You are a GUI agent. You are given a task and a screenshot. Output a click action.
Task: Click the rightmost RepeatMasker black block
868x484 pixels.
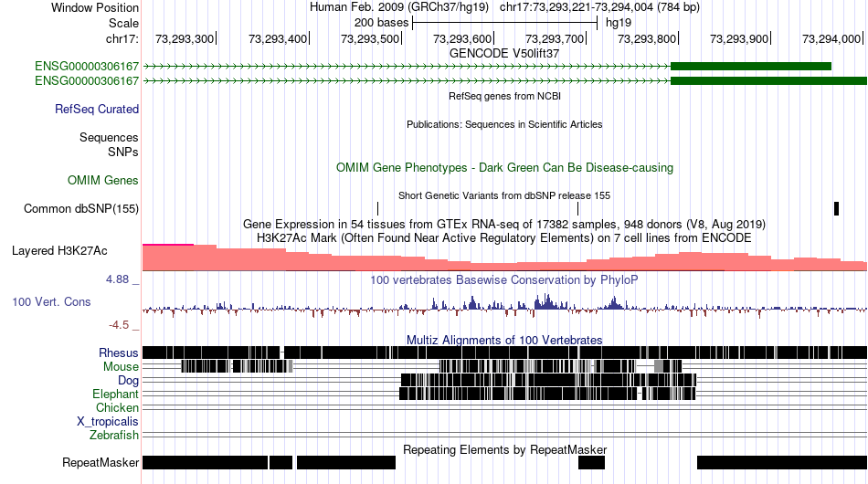tap(781, 462)
